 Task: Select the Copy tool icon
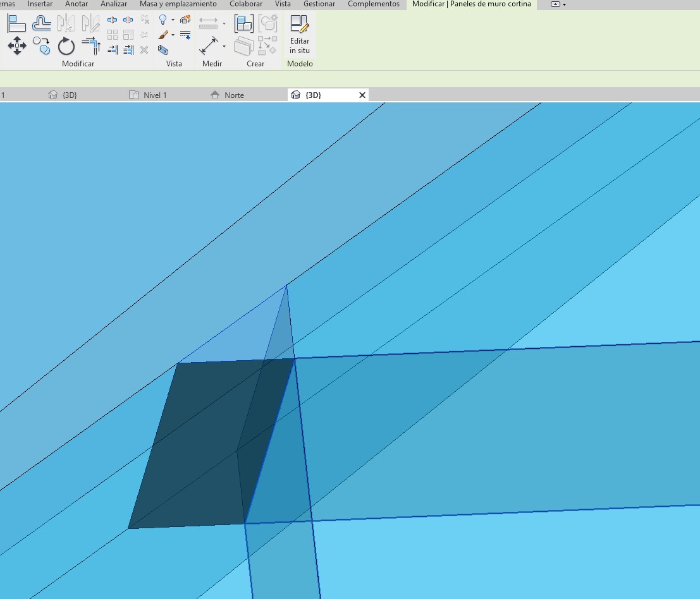point(42,45)
